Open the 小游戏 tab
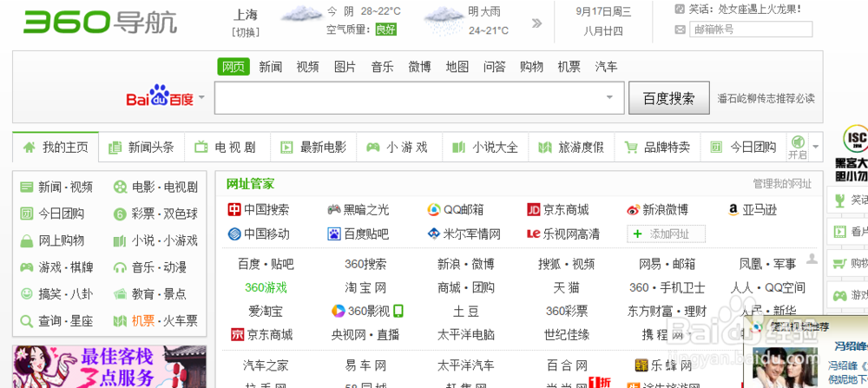Viewport: 868px width, 388px height. coord(399,148)
